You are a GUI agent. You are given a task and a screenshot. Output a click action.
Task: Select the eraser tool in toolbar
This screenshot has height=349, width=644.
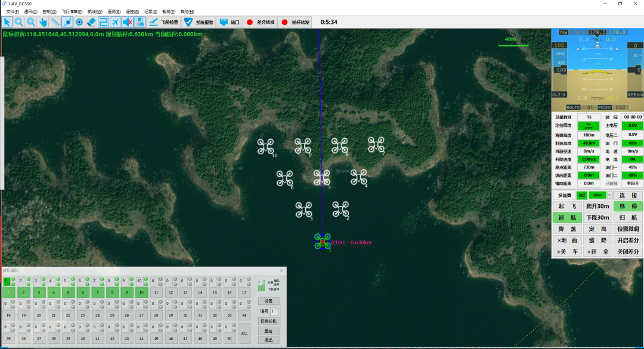coord(91,22)
